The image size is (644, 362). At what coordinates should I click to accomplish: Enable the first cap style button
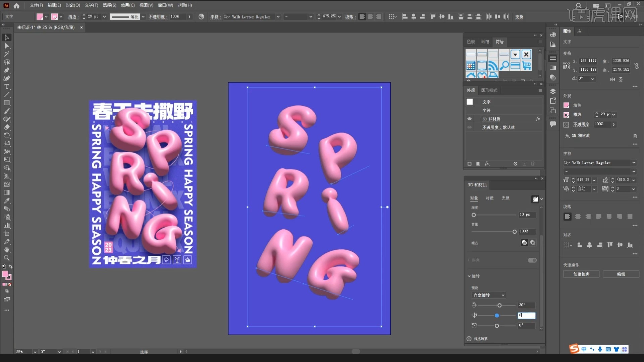point(524,243)
